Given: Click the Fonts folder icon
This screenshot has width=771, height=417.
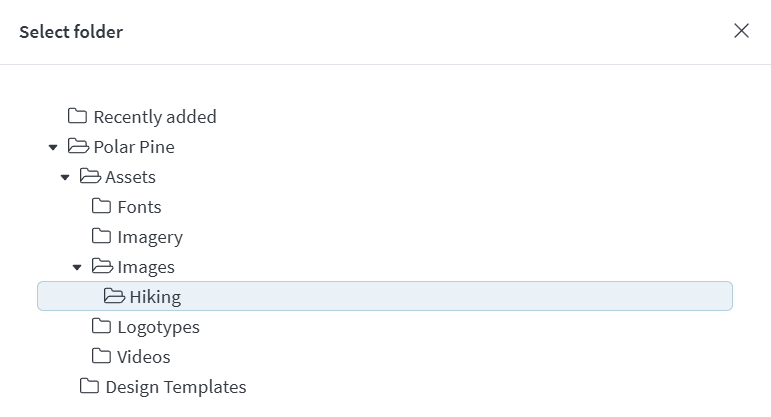Looking at the screenshot, I should pyautogui.click(x=101, y=206).
